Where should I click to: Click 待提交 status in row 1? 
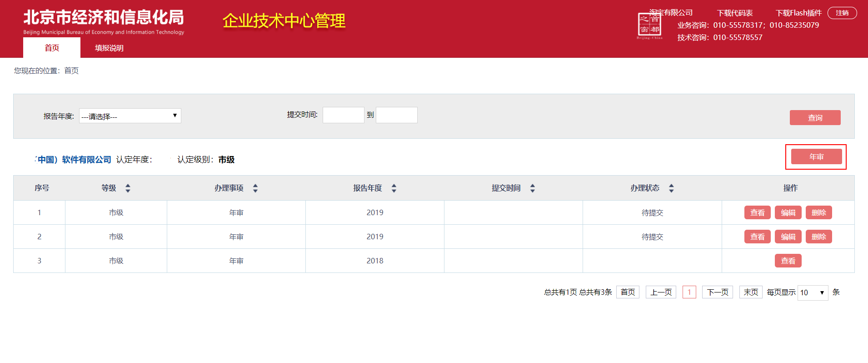[652, 212]
